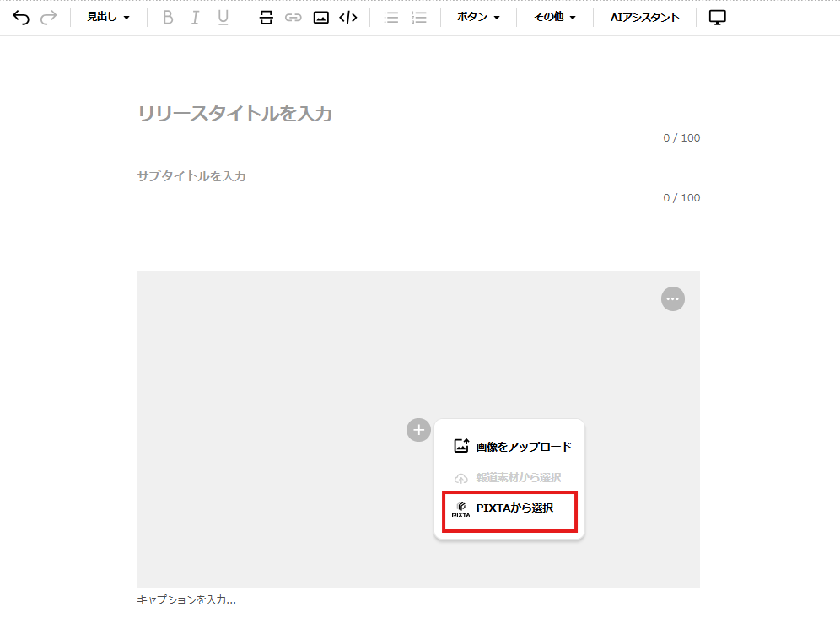Open image block options menu
This screenshot has height=623, width=840.
pyautogui.click(x=673, y=299)
